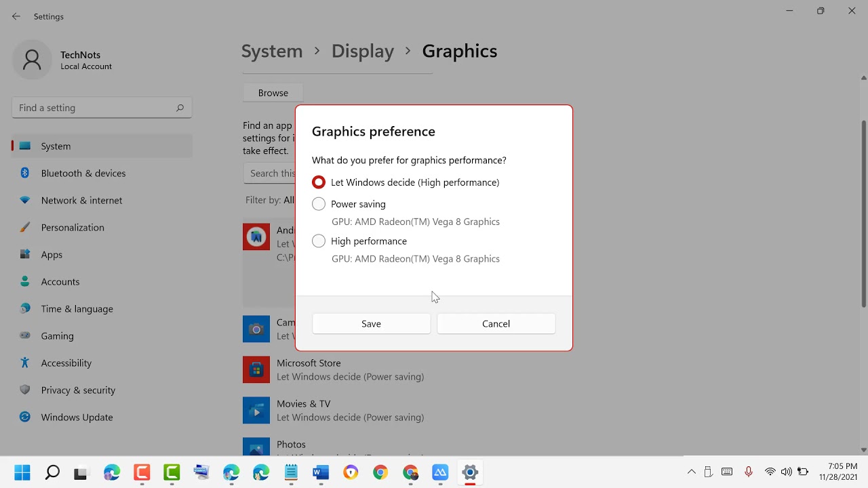Select the Microsoft Store app icon

(x=256, y=370)
